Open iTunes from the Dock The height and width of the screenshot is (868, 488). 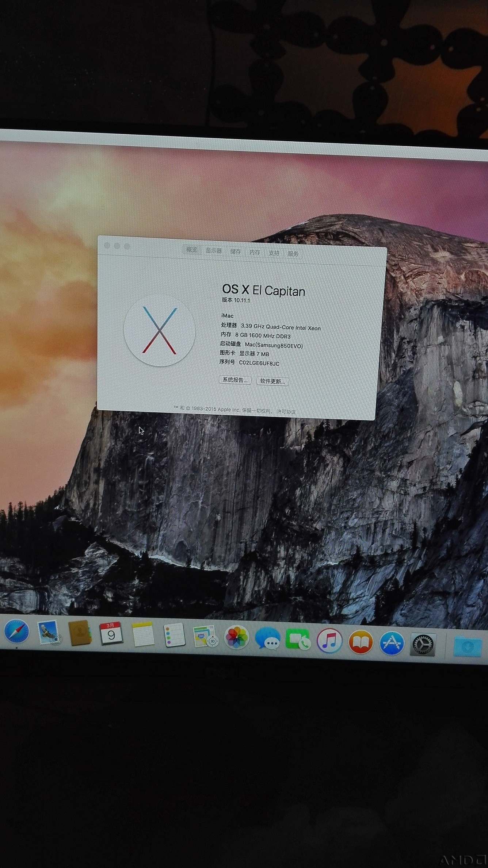(x=329, y=641)
